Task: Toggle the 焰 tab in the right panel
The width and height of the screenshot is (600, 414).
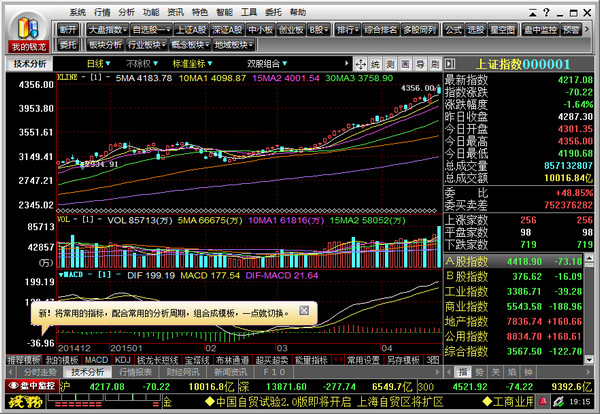Action: tap(512, 372)
